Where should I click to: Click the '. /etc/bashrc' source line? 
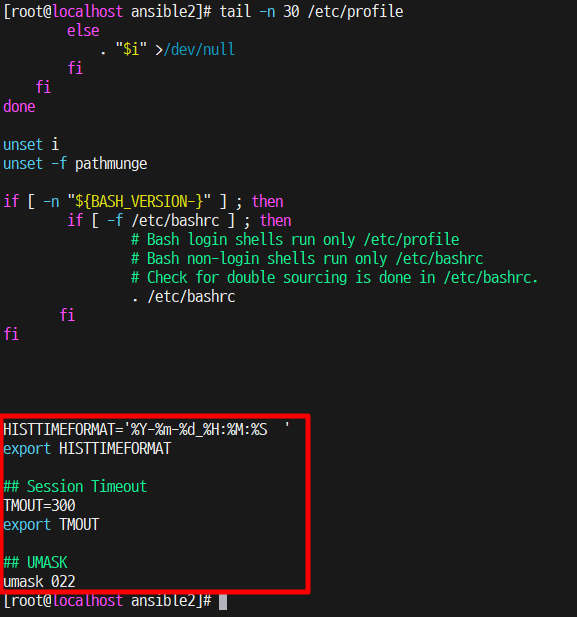point(183,297)
